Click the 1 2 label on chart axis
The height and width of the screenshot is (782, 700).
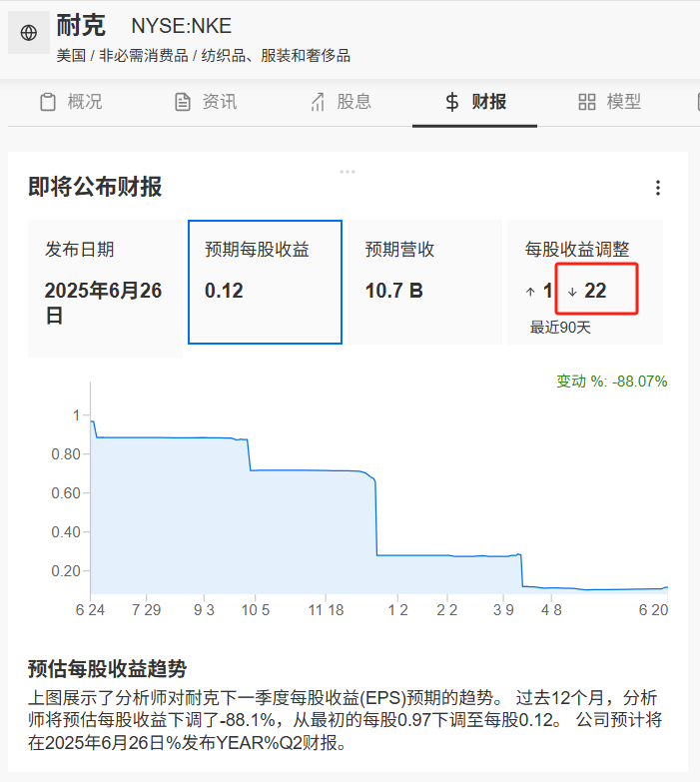pyautogui.click(x=397, y=610)
